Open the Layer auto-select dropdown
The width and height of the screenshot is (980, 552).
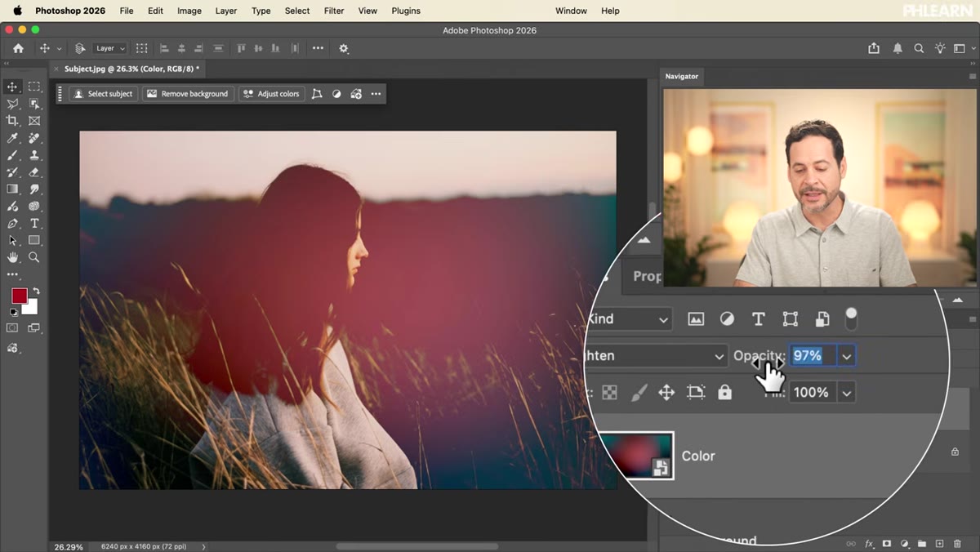(110, 48)
